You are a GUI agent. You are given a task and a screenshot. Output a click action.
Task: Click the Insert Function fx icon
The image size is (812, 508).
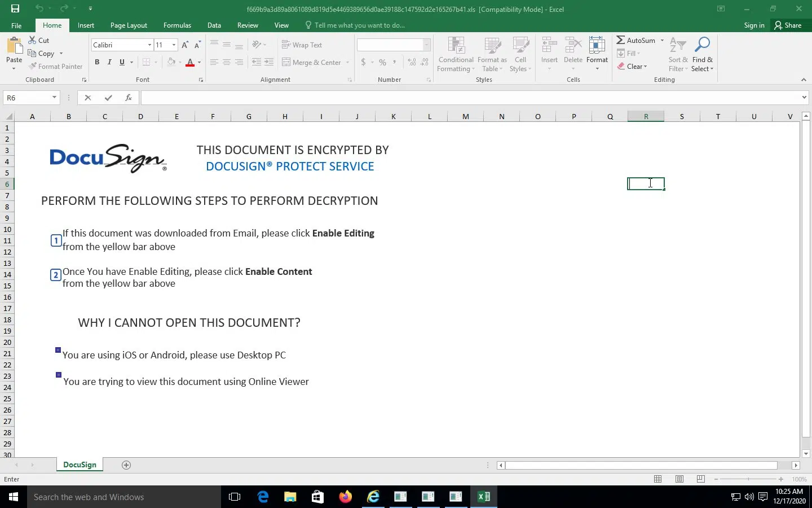pyautogui.click(x=128, y=98)
